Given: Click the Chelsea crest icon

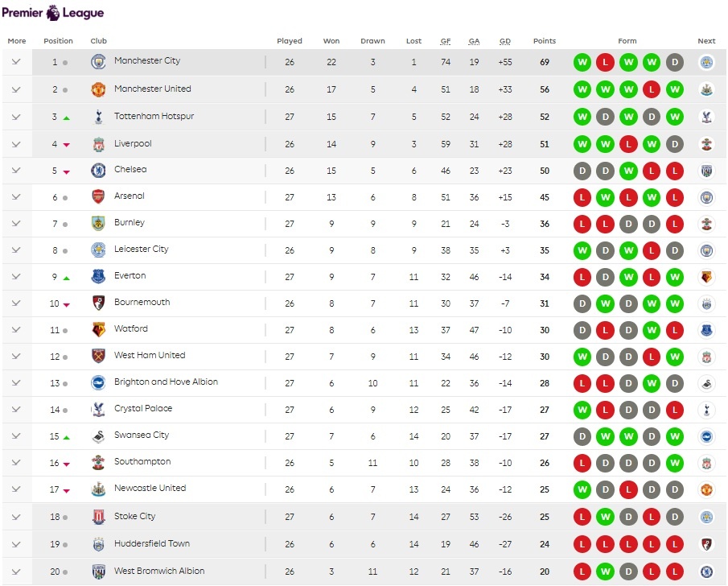Looking at the screenshot, I should [98, 170].
